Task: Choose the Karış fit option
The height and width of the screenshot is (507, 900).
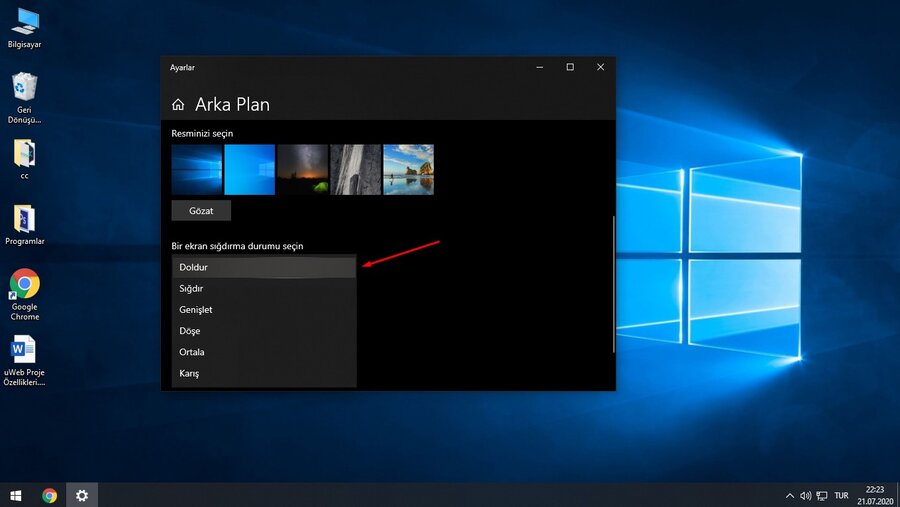Action: [x=264, y=373]
